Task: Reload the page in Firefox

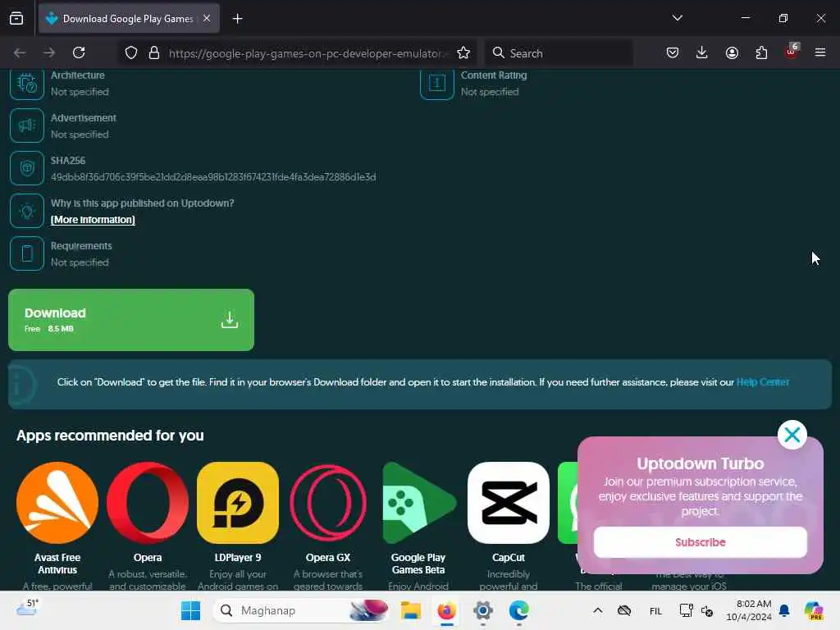Action: (x=79, y=52)
